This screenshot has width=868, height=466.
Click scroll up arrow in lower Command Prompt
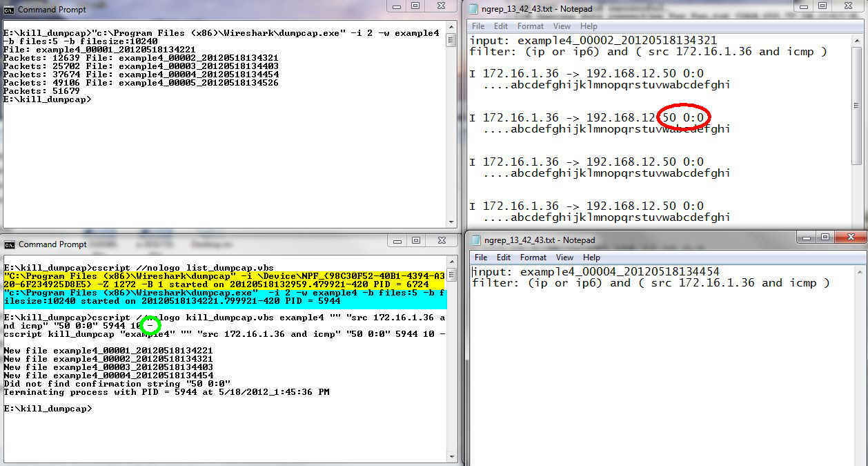(x=451, y=262)
